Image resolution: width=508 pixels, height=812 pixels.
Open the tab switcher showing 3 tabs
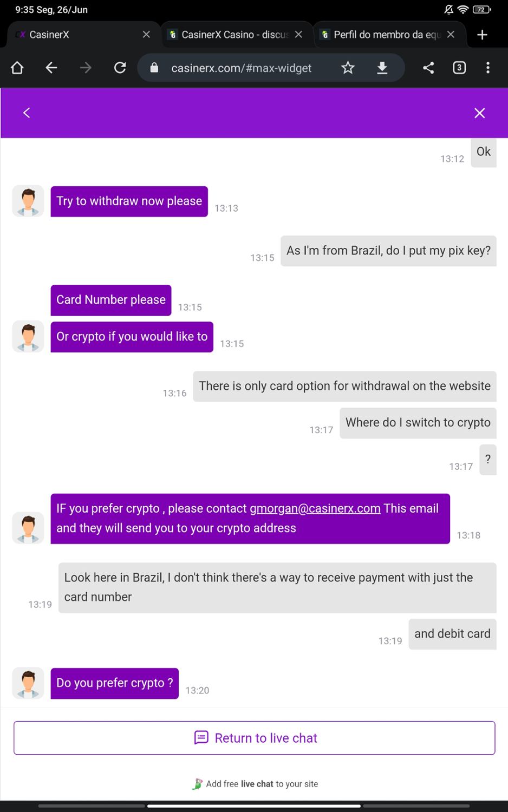coord(459,68)
